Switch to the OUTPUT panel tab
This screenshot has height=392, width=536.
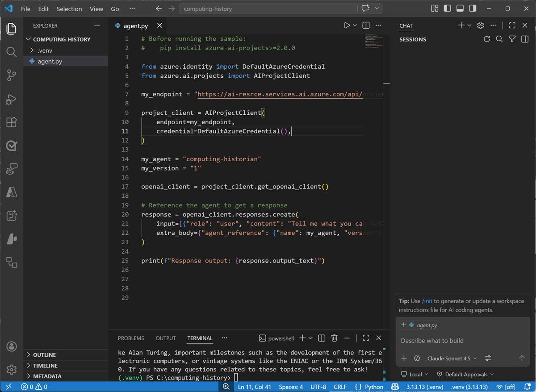tap(165, 338)
